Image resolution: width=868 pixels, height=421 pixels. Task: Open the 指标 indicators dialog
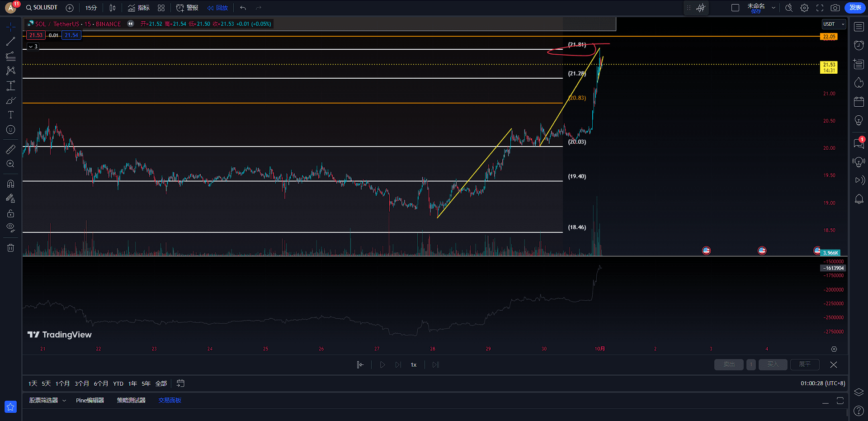point(139,8)
